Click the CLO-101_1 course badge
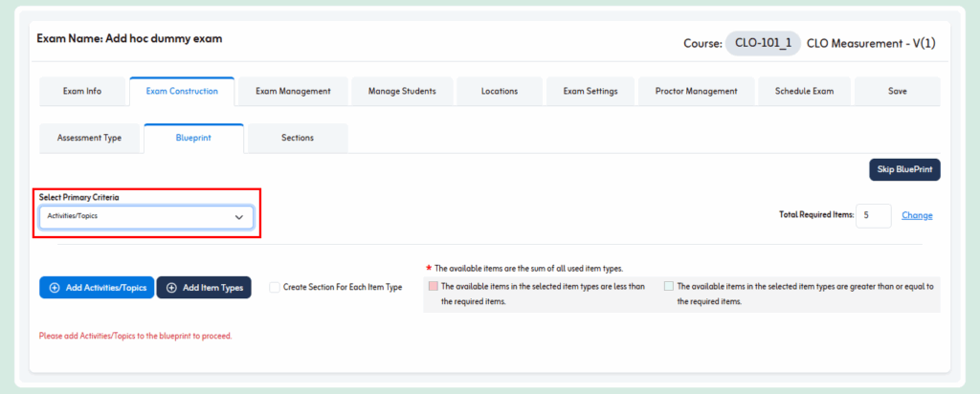This screenshot has width=980, height=394. point(763,43)
